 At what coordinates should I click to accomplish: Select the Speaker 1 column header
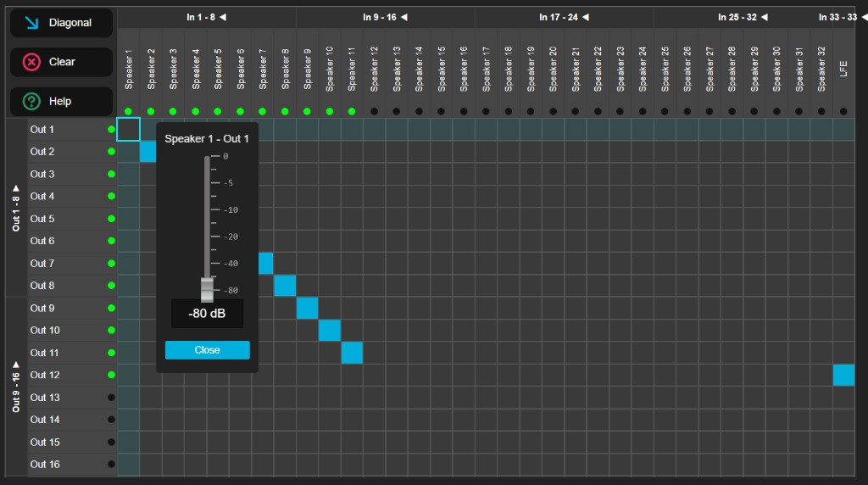click(x=129, y=70)
